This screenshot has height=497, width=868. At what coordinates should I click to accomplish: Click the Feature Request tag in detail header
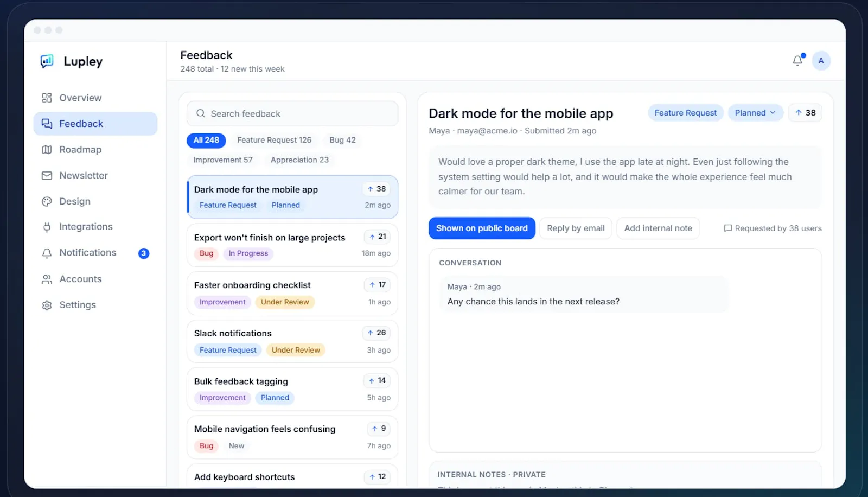click(x=685, y=113)
